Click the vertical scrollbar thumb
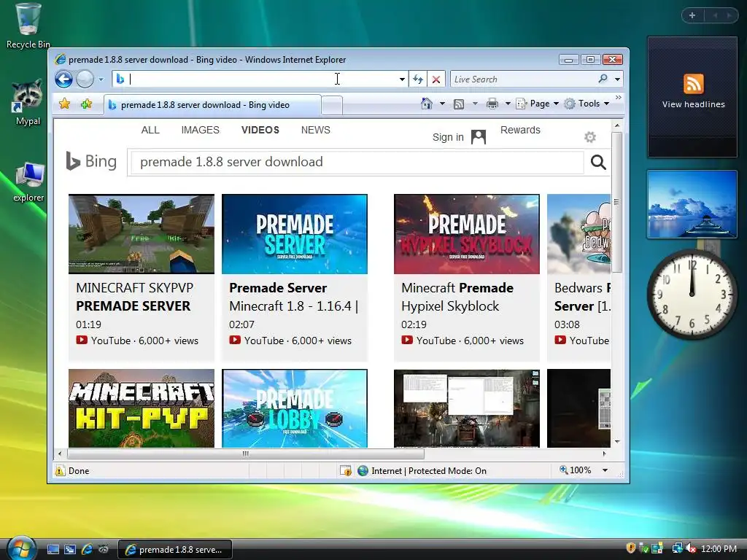Viewport: 747px width, 560px height. click(x=617, y=202)
